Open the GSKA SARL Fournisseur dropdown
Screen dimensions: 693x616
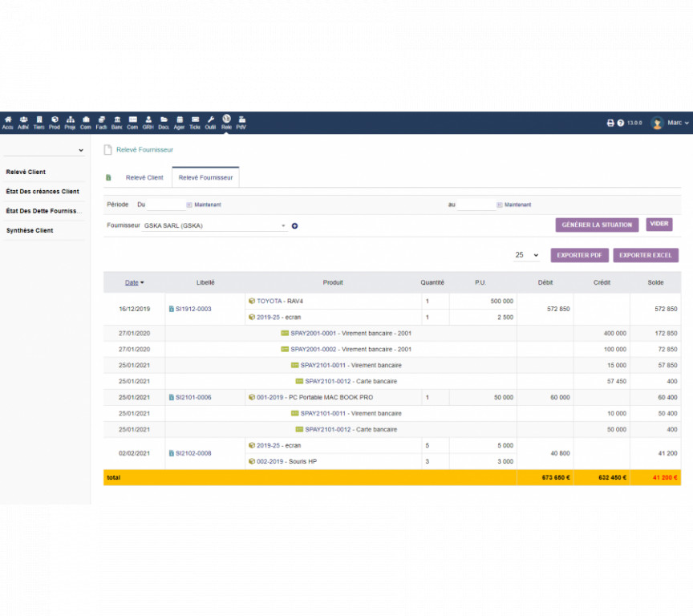tap(214, 226)
